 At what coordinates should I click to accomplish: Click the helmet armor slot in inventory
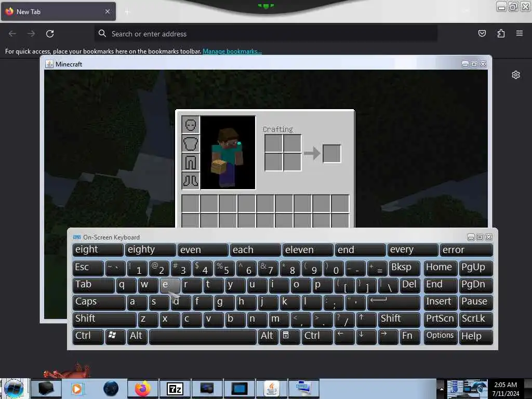[x=190, y=125]
